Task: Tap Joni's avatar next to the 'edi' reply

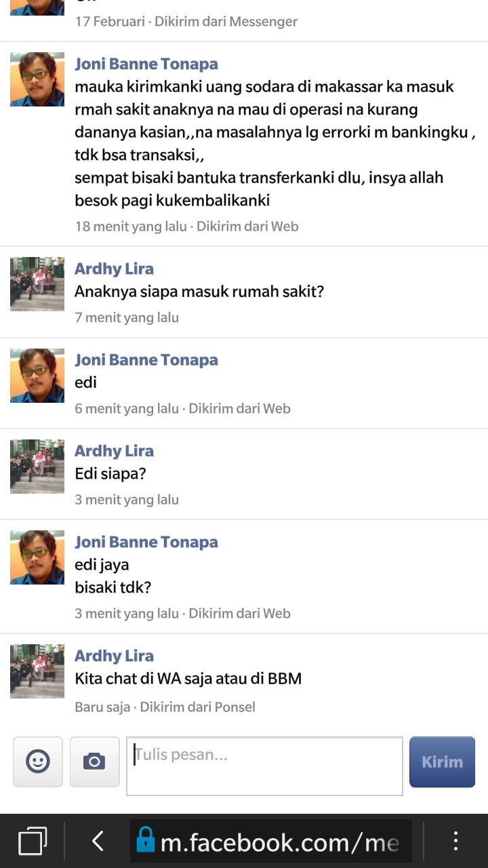Action: tap(37, 376)
